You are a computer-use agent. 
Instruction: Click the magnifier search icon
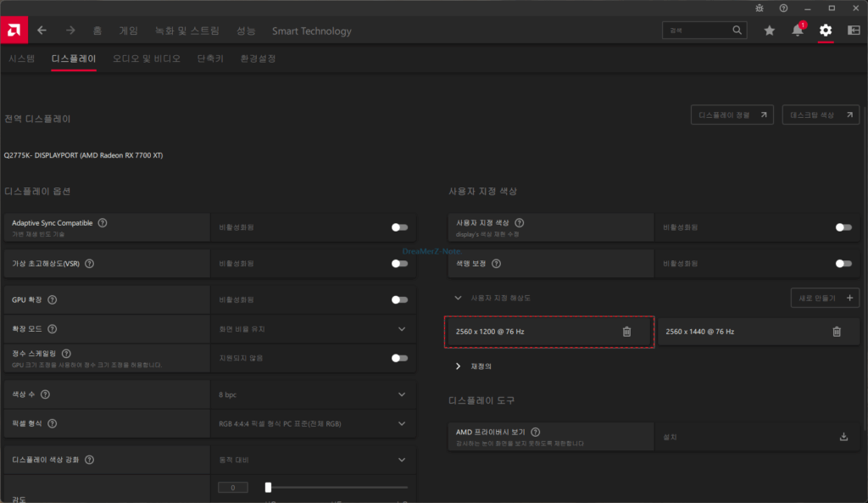pyautogui.click(x=737, y=30)
